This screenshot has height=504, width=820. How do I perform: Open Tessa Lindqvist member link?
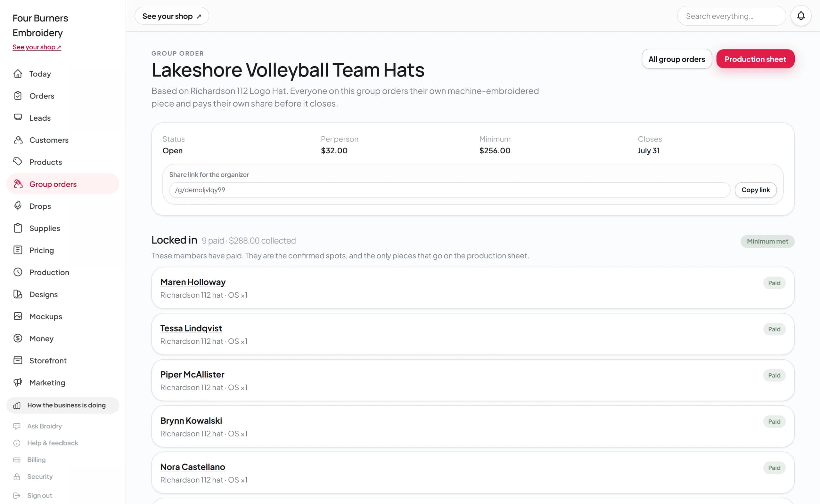[191, 328]
